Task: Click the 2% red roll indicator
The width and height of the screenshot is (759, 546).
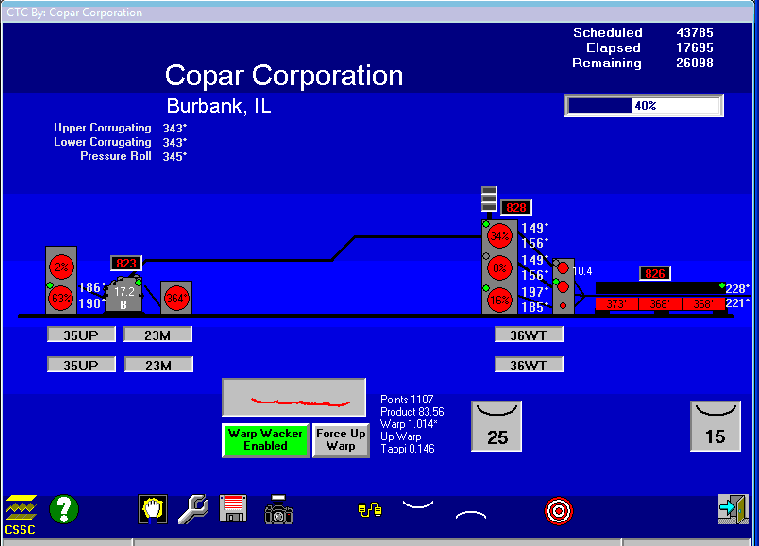Action: click(61, 267)
